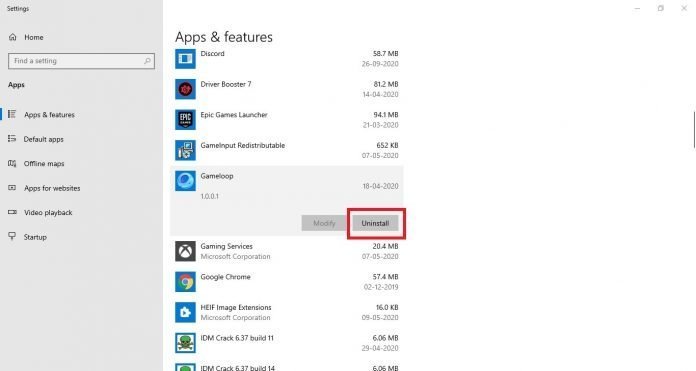Click the Epic Games Launcher icon

185,120
